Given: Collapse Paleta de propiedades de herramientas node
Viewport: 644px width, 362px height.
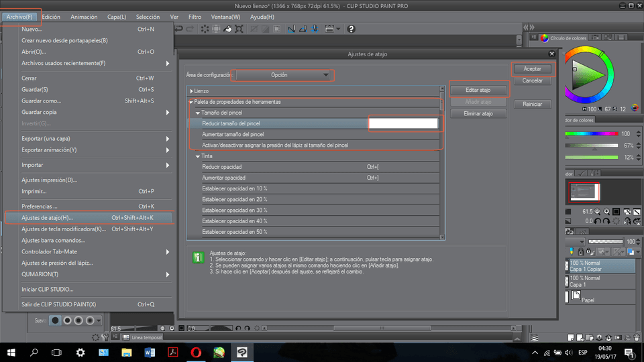Looking at the screenshot, I should 191,102.
